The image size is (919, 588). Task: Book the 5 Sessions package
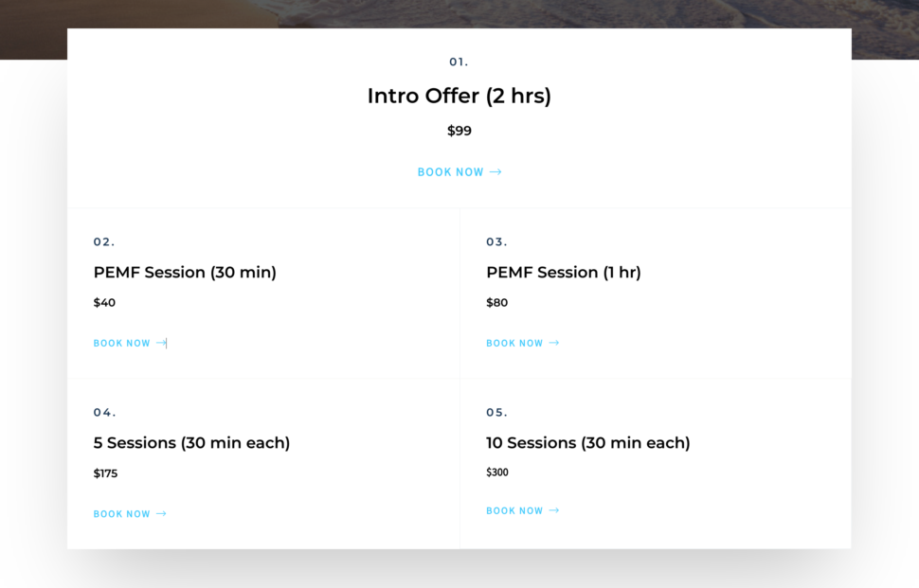pyautogui.click(x=130, y=514)
